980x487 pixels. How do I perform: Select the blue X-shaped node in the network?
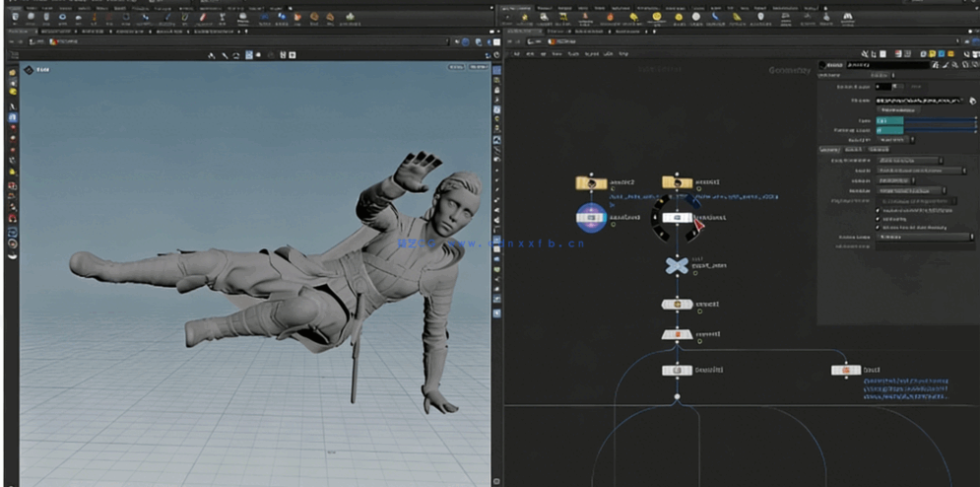click(x=676, y=265)
